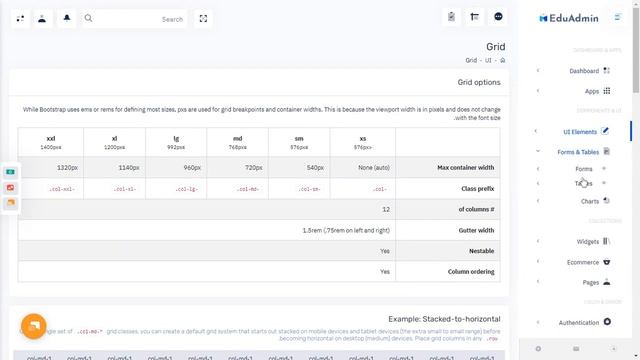Open the Ecommerce menu item
Image resolution: width=640 pixels, height=360 pixels.
coord(583,262)
